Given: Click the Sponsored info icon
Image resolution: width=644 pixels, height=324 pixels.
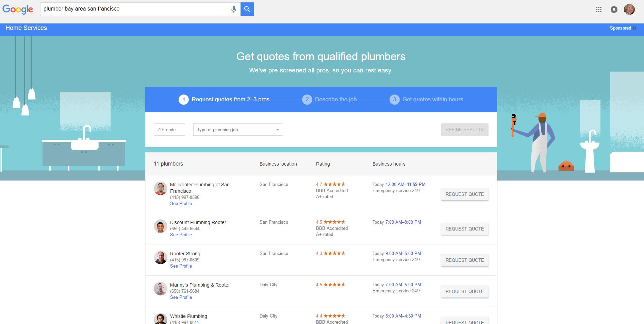Looking at the screenshot, I should (x=635, y=28).
